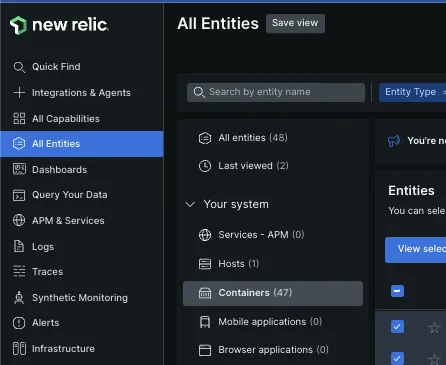Click the All Capabilities grid icon
The image size is (446, 365).
click(x=19, y=118)
